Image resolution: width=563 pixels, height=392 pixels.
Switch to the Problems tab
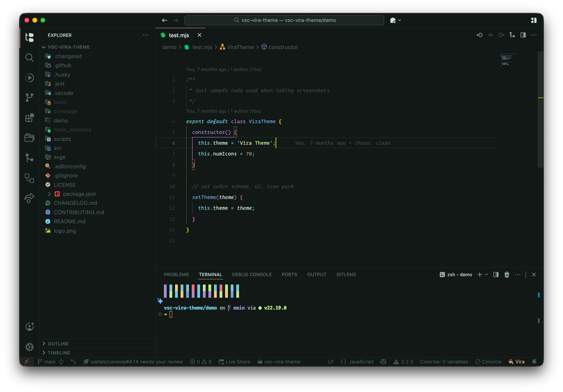point(176,275)
